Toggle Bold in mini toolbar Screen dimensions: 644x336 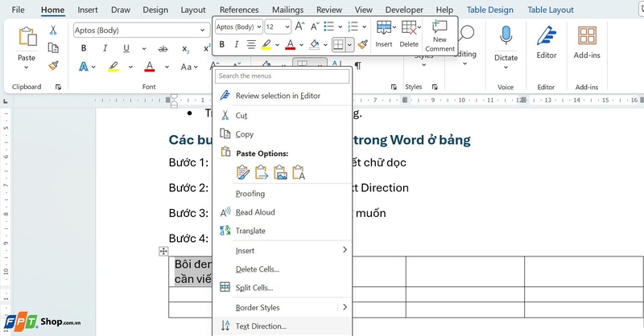click(x=222, y=44)
